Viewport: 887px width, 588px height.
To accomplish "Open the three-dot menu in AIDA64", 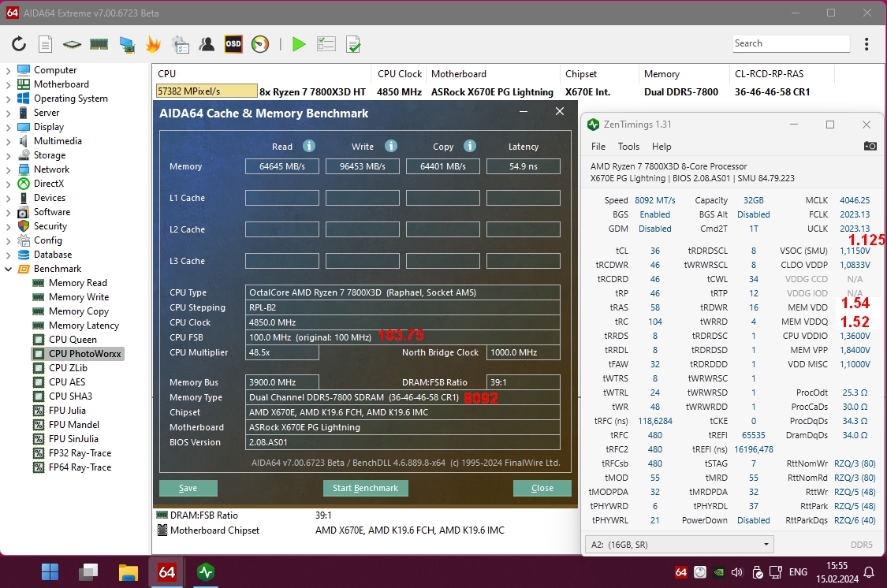I will coord(866,44).
